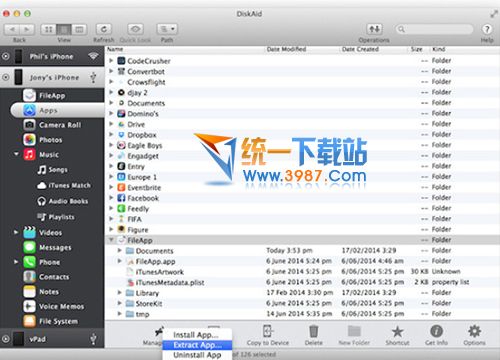Click the Refresh toolbar icon
The height and width of the screenshot is (360, 500).
[x=104, y=29]
